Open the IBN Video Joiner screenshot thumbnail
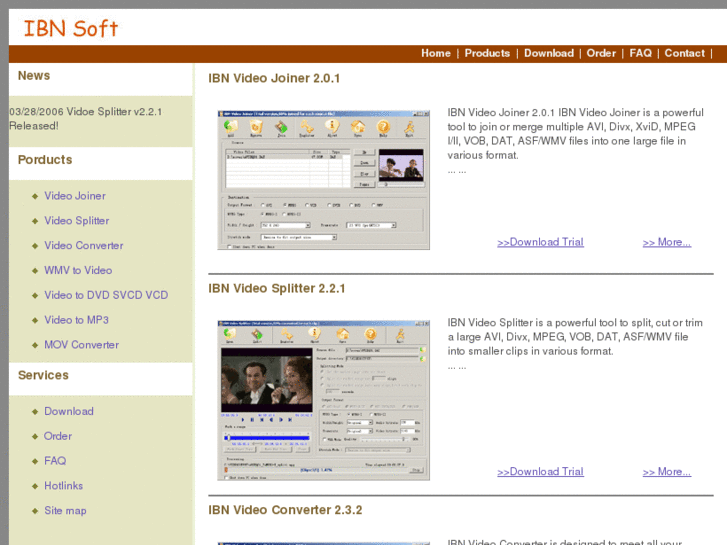Screen dimensions: 727x545 pyautogui.click(x=323, y=180)
